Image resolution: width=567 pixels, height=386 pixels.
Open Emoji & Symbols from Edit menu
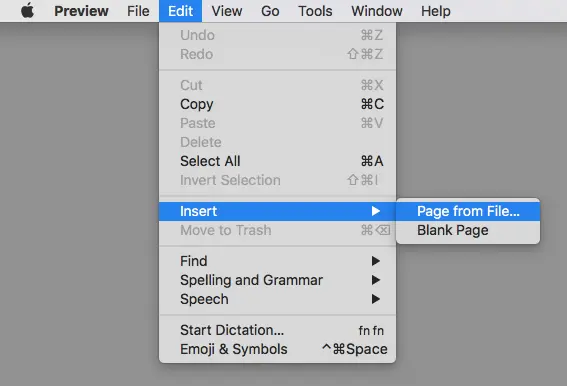coord(277,349)
